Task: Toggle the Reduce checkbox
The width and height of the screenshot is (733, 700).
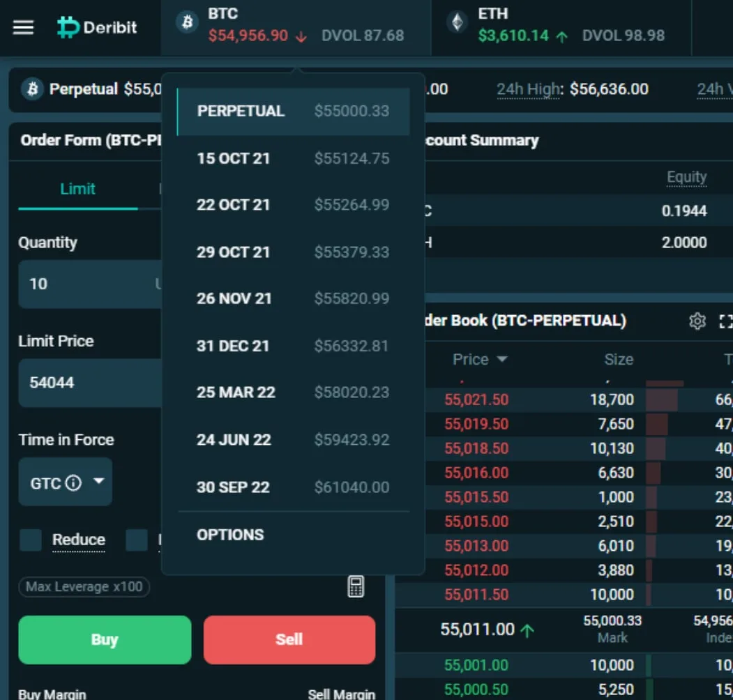Action: point(31,540)
